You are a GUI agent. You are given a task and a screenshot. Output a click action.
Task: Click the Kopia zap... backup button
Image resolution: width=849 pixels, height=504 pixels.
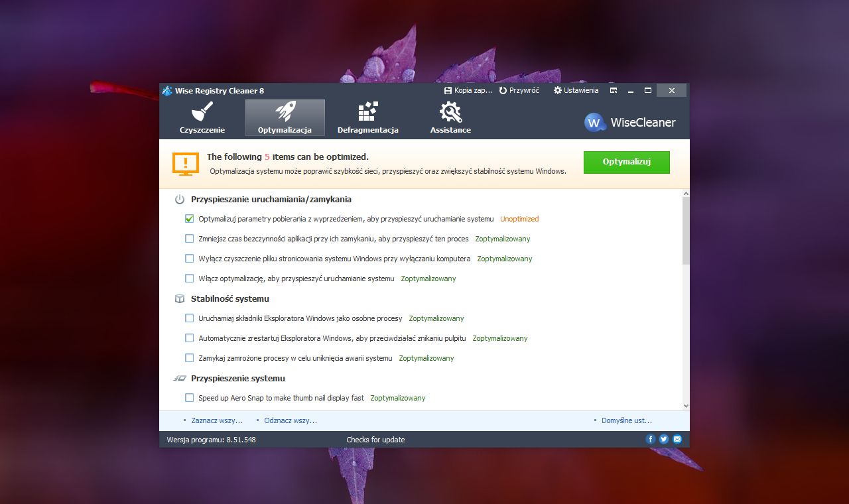(x=468, y=90)
